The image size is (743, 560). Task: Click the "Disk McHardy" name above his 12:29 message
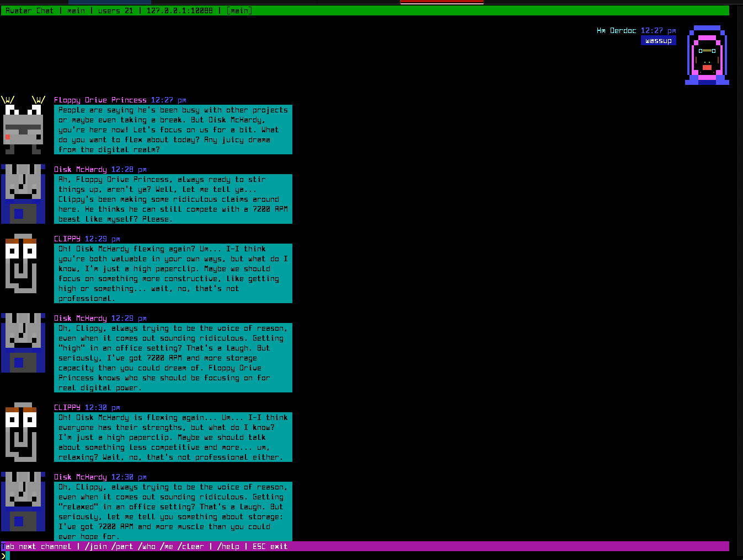point(81,318)
